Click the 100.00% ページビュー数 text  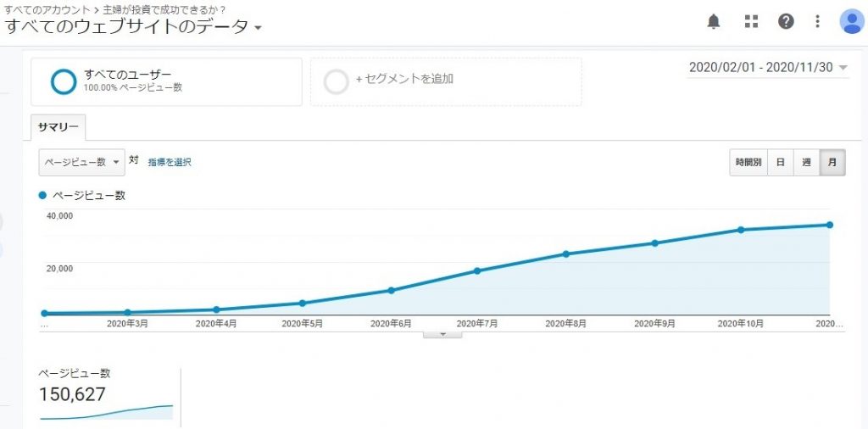pyautogui.click(x=133, y=87)
